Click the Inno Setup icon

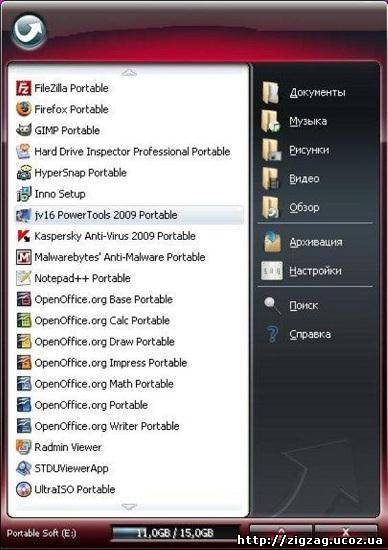pos(24,194)
